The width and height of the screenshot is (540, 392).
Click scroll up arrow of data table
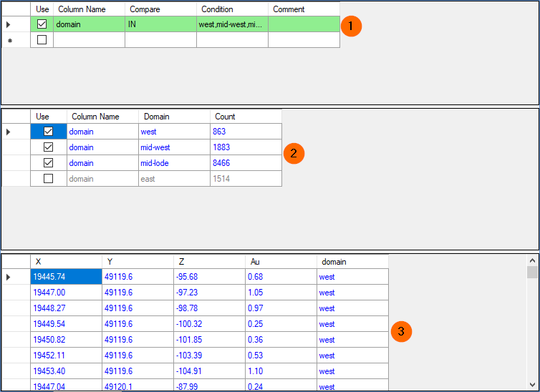[532, 261]
